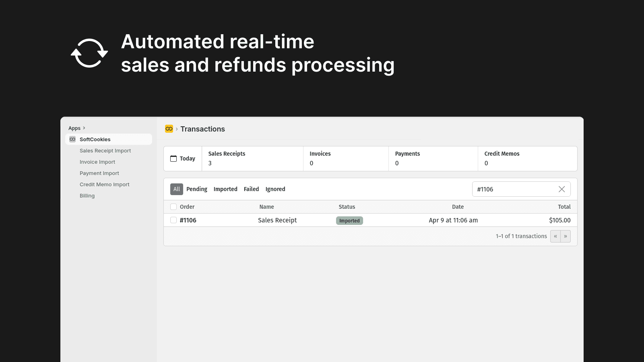This screenshot has width=644, height=362.
Task: Click the Name column header
Action: pos(266,207)
